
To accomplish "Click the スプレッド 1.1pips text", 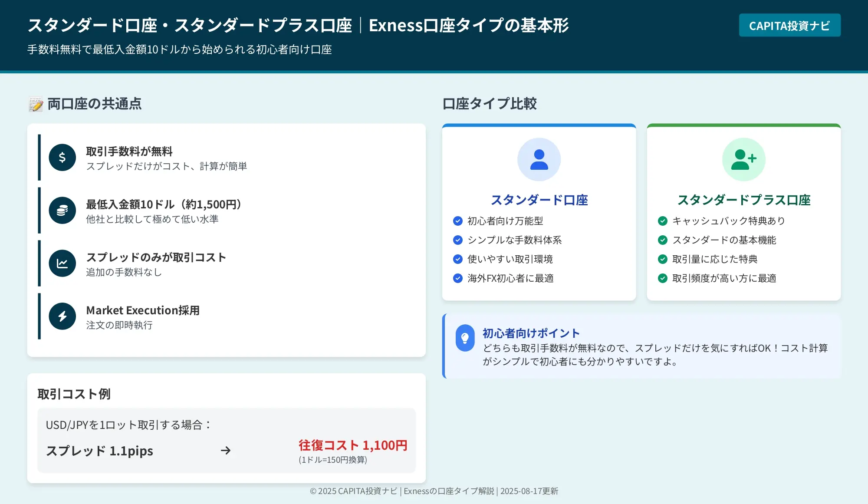I will [99, 451].
